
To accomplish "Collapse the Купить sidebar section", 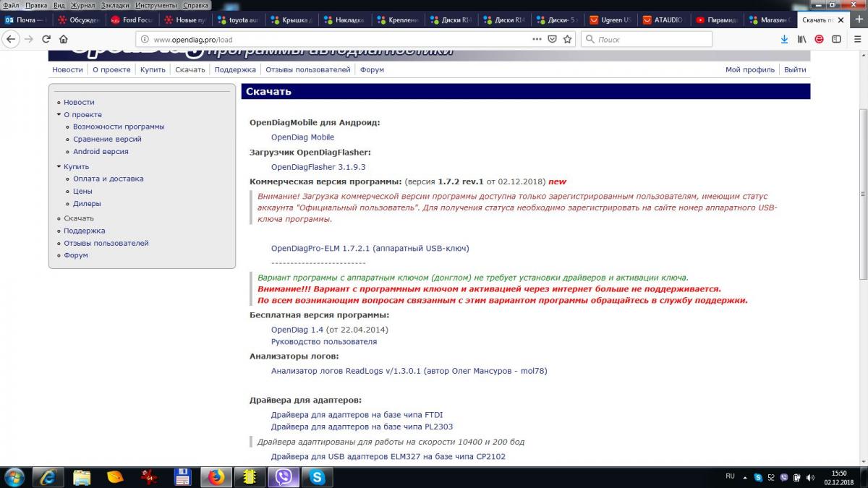I will (59, 166).
